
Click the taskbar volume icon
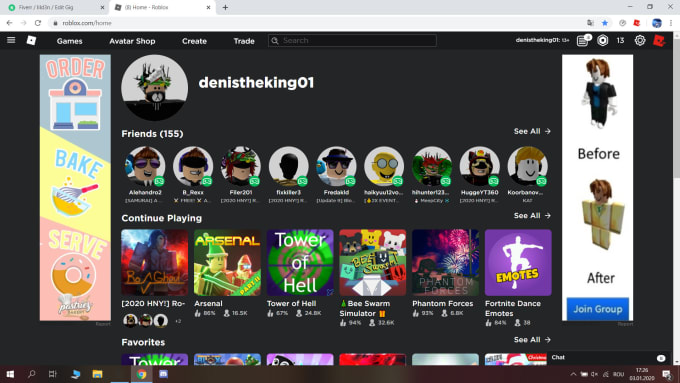(594, 374)
